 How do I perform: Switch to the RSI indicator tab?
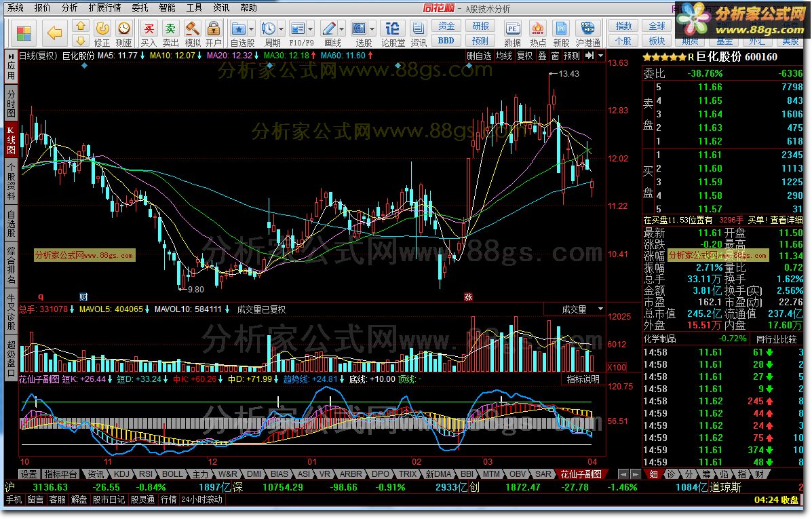tap(146, 474)
